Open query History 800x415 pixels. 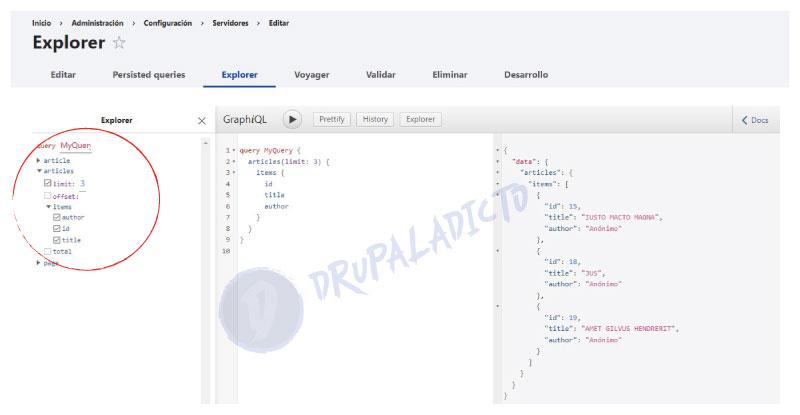point(375,119)
